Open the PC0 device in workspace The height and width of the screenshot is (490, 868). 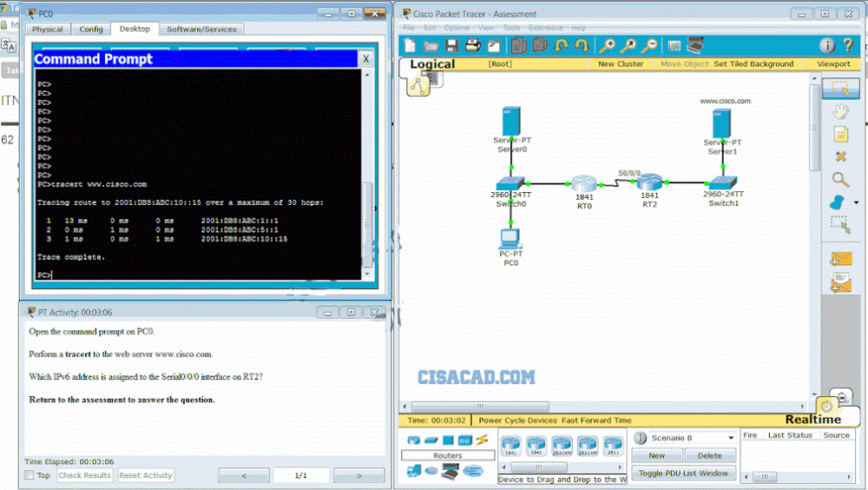[x=510, y=239]
